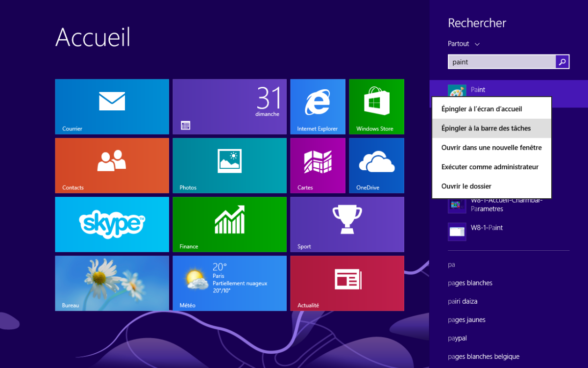Open the Cartes maps tile
The image size is (588, 368).
pyautogui.click(x=318, y=165)
